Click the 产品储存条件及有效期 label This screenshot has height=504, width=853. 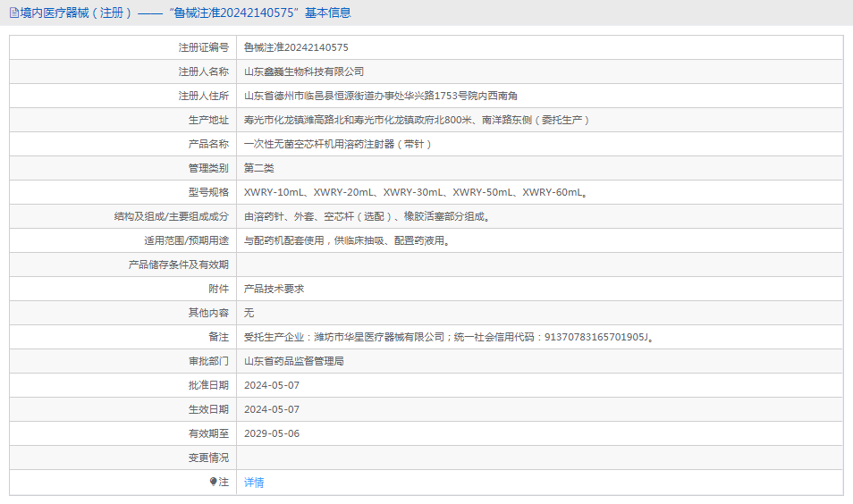(x=179, y=265)
